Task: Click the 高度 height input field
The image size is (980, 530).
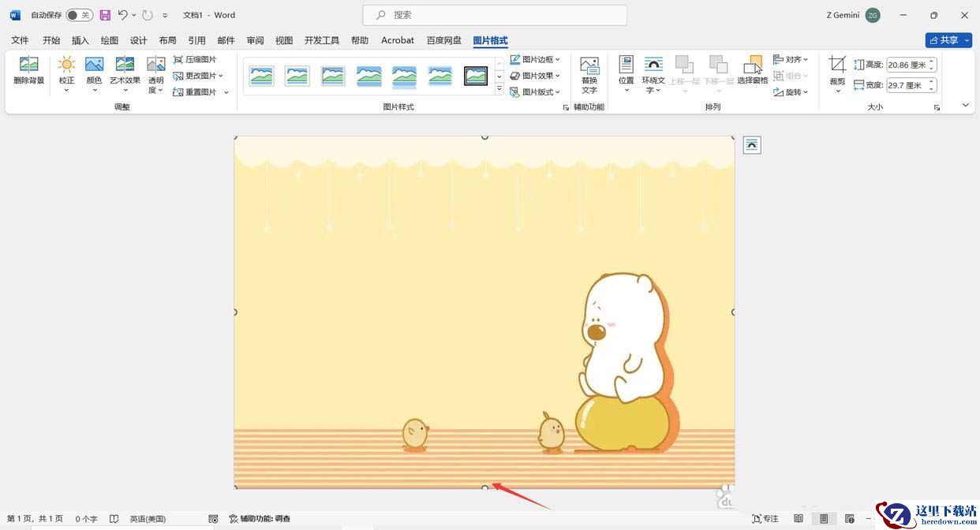Action: click(x=907, y=65)
